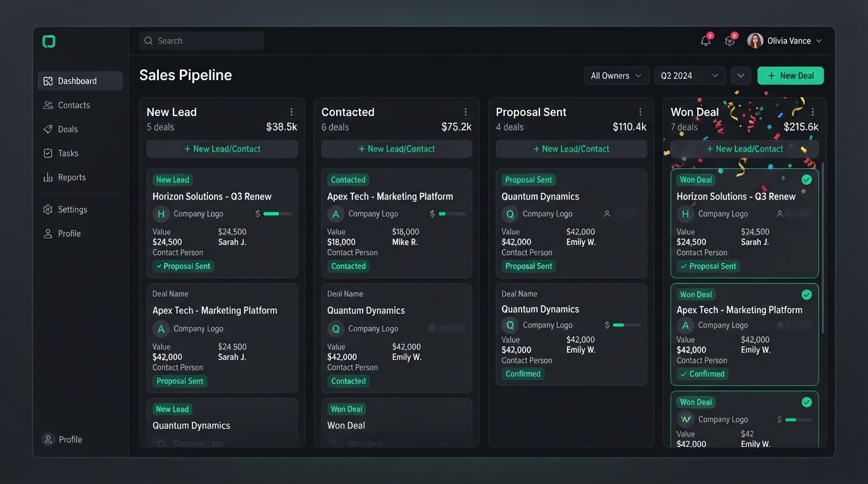
Task: Open the Won Deal column's three-dot menu
Action: (x=812, y=112)
